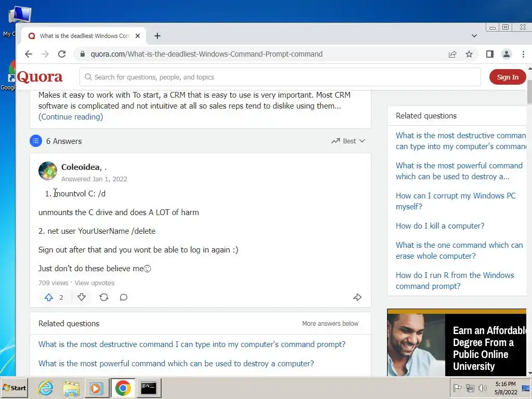Open Coleoidea's profile avatar
Screen dimensions: 532x399
coord(47,170)
